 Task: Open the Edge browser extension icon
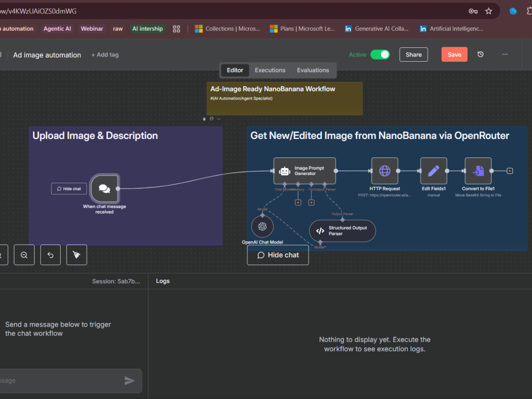click(513, 11)
